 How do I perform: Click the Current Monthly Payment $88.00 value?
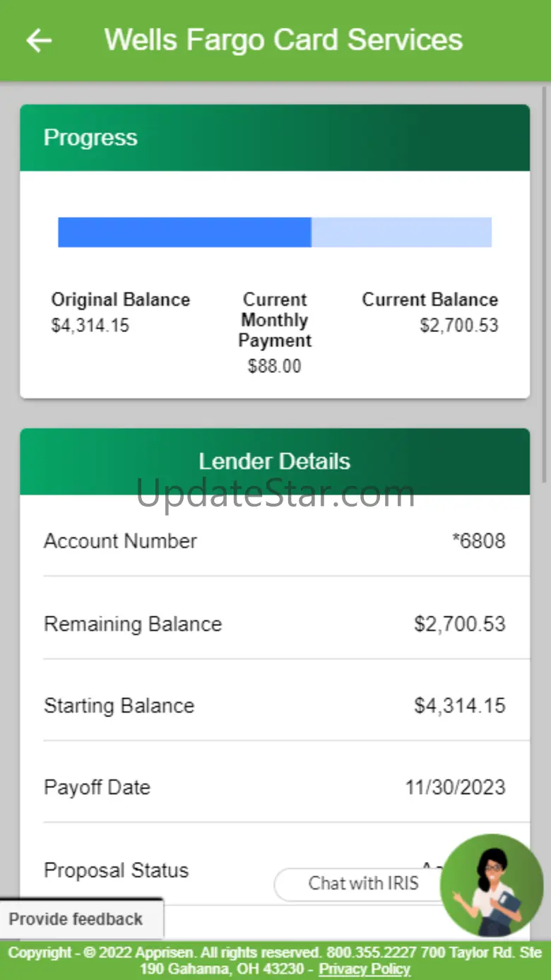pos(275,366)
